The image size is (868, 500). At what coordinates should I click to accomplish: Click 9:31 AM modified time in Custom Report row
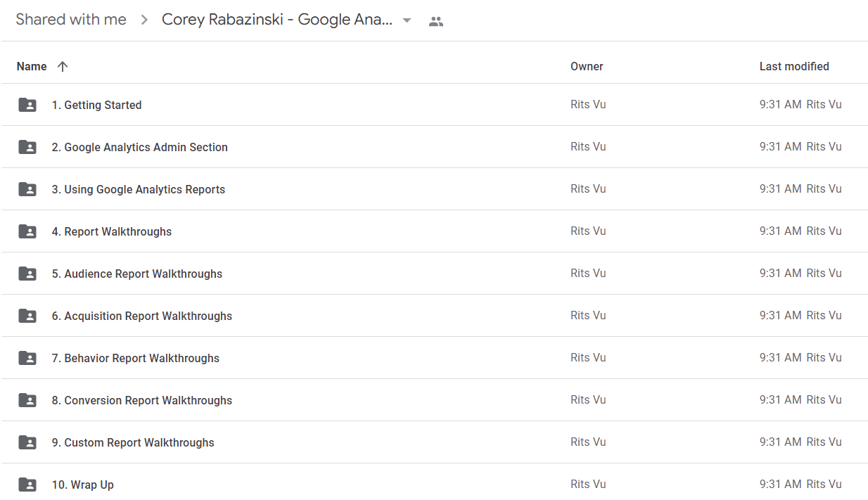click(x=781, y=442)
